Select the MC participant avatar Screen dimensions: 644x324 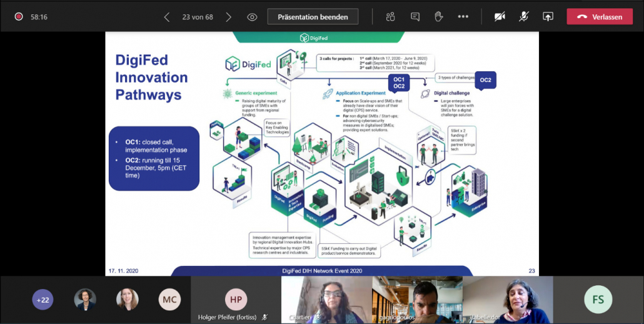point(169,300)
